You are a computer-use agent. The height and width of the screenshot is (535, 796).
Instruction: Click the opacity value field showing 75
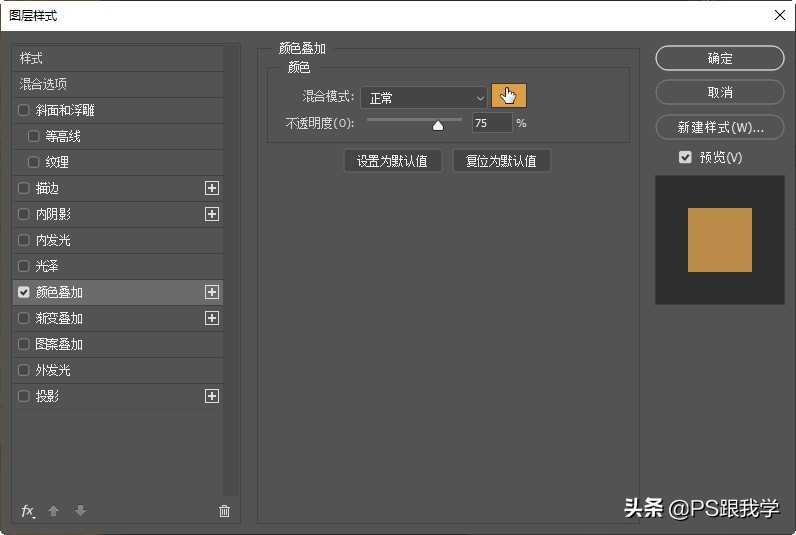coord(492,123)
